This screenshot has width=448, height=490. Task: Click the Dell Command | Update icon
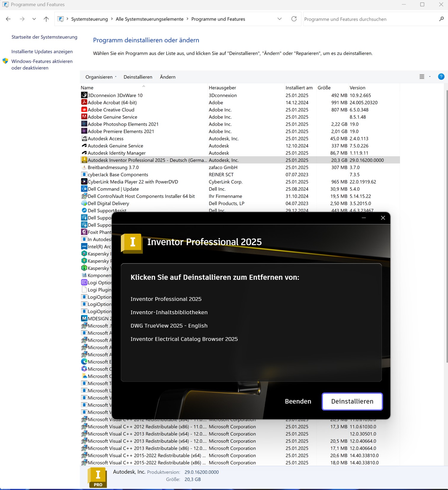coord(84,189)
